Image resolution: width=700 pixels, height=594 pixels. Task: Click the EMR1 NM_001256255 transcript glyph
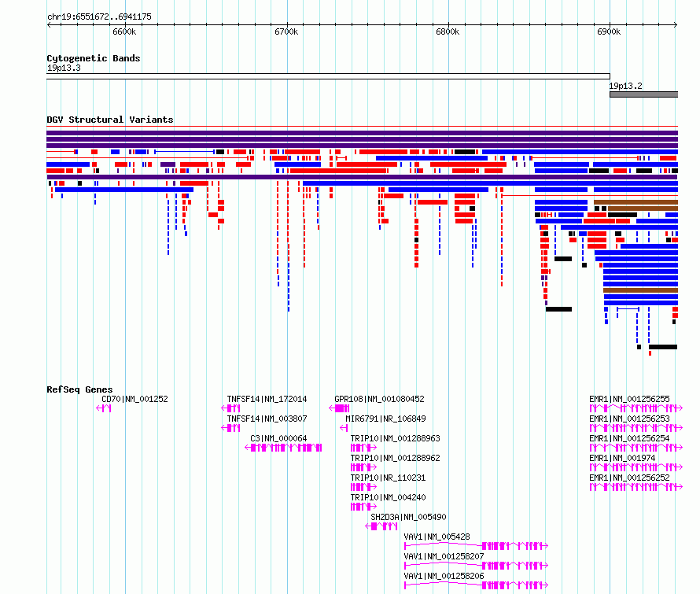[636, 408]
